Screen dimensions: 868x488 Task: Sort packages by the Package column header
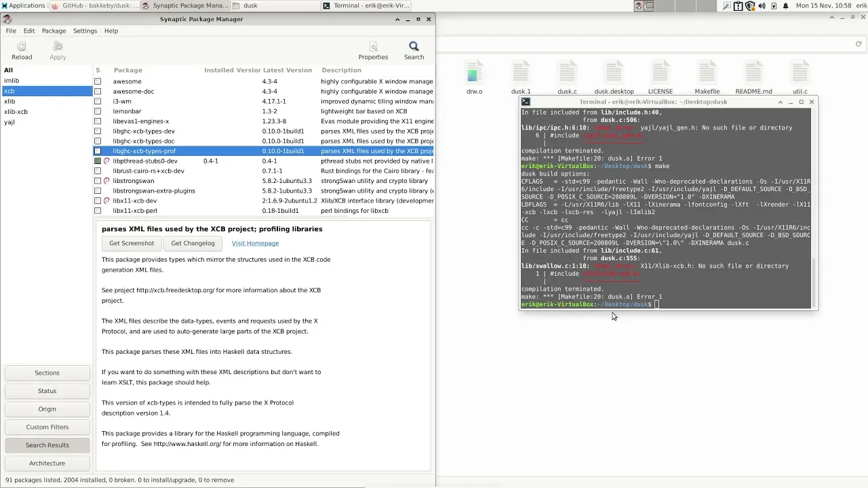[x=127, y=70]
